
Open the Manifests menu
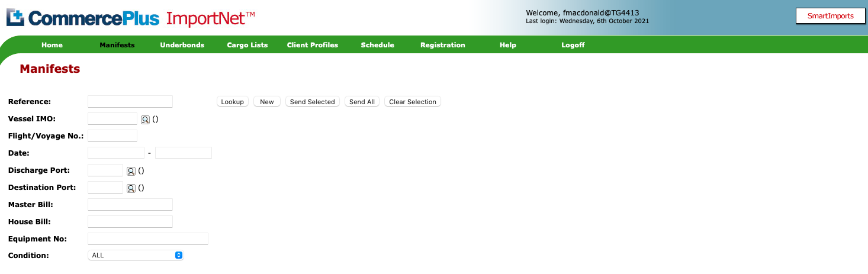point(117,45)
